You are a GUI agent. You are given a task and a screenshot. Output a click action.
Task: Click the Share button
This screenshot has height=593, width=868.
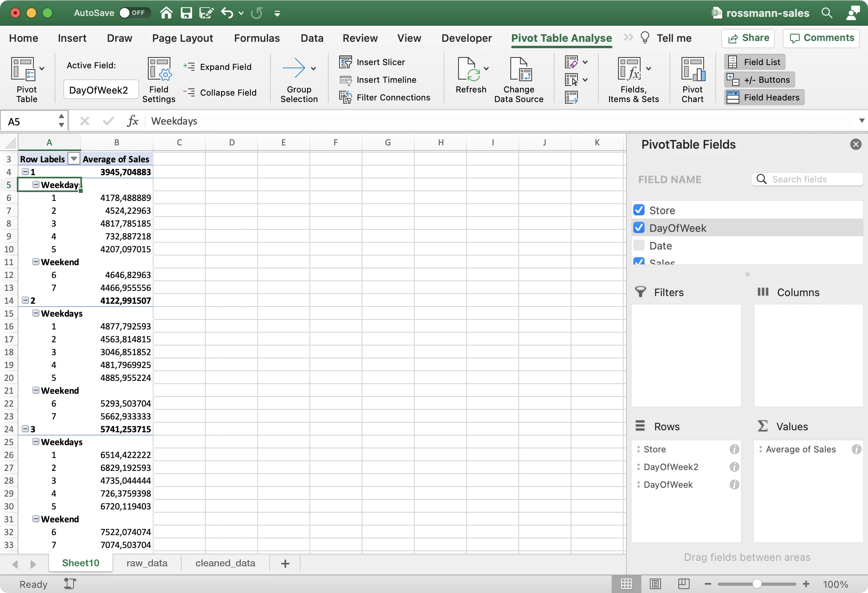coord(748,38)
